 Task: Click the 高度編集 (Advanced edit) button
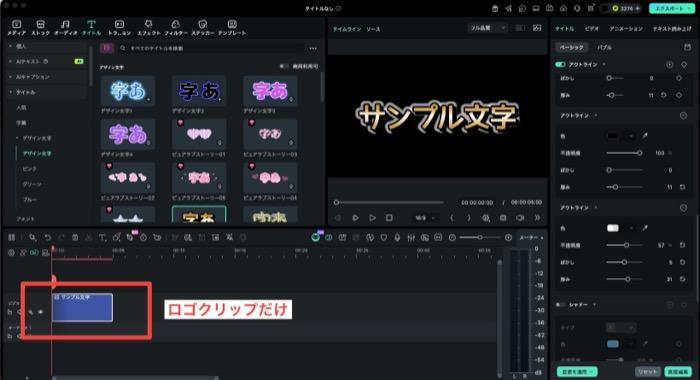pos(678,372)
